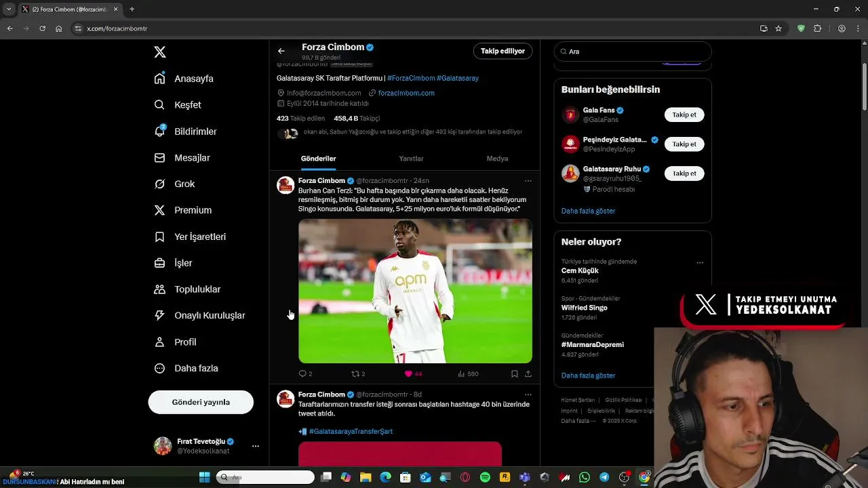The image size is (868, 488).
Task: Follow Peşindeyiz Galata account
Action: point(684,144)
